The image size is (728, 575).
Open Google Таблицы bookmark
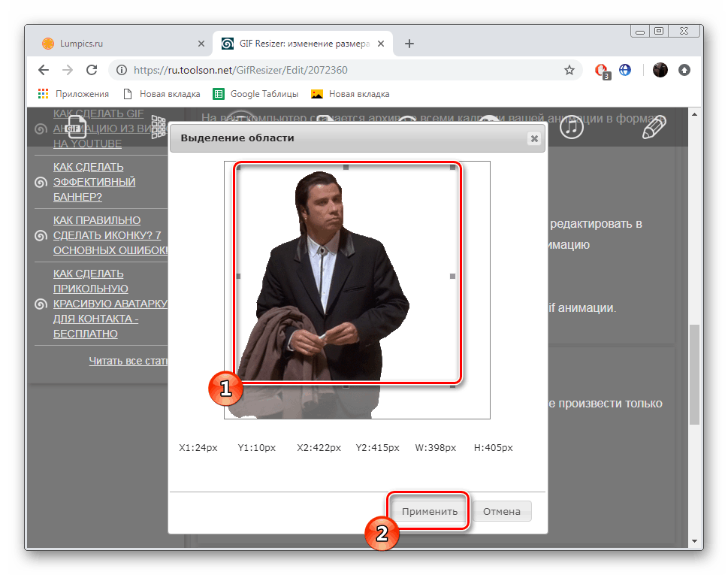pyautogui.click(x=255, y=94)
